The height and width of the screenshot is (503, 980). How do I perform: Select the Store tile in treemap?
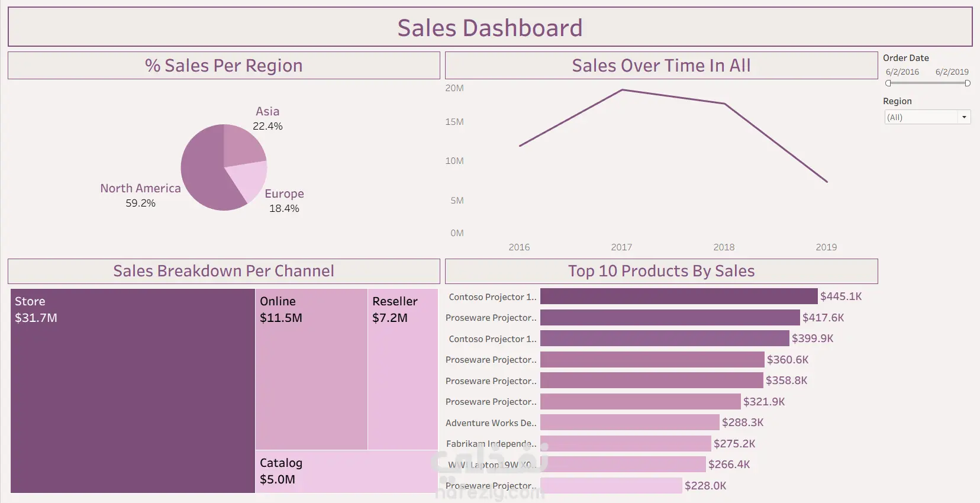133,391
